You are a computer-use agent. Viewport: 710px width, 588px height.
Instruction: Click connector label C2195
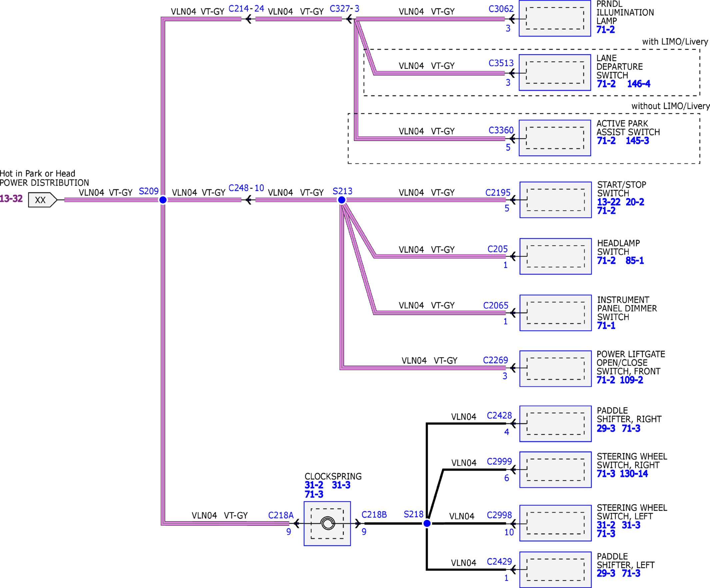tap(498, 193)
